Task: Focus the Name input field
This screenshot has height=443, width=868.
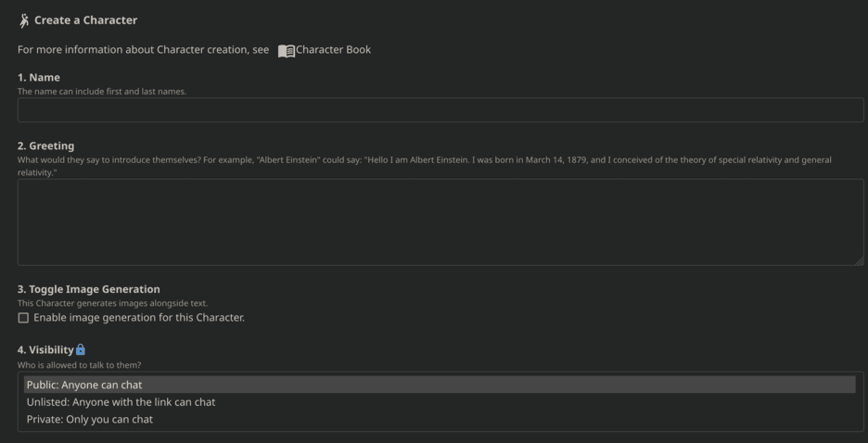Action: pyautogui.click(x=440, y=110)
